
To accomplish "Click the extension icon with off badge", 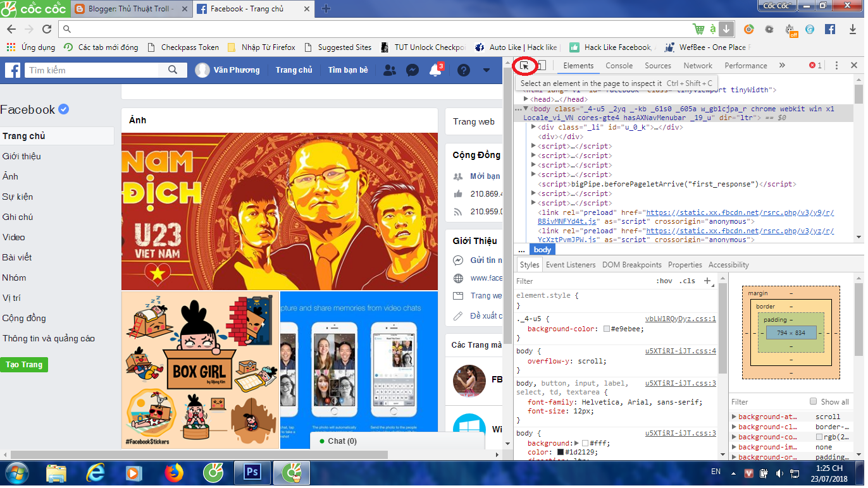I will (x=791, y=30).
